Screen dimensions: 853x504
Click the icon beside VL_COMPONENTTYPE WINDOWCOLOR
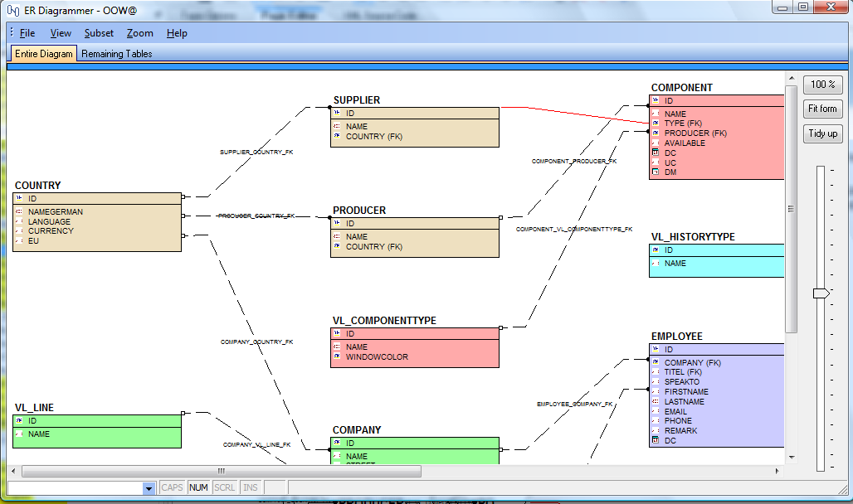click(337, 357)
